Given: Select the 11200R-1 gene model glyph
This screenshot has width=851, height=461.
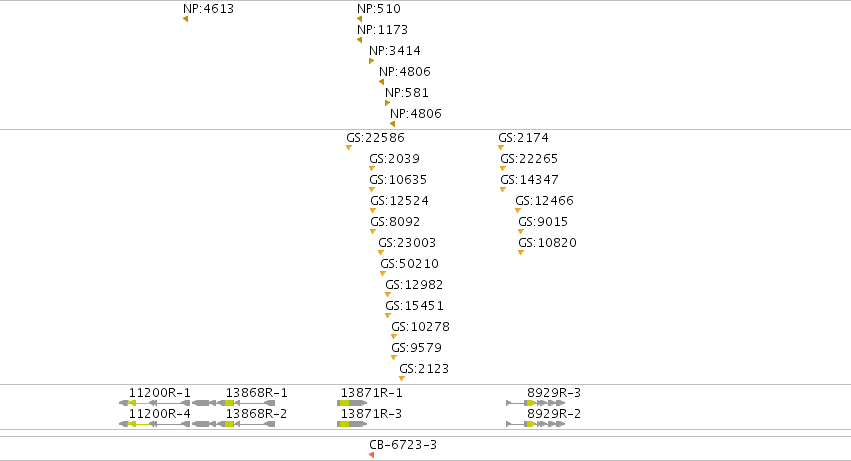Looking at the screenshot, I should coord(155,403).
